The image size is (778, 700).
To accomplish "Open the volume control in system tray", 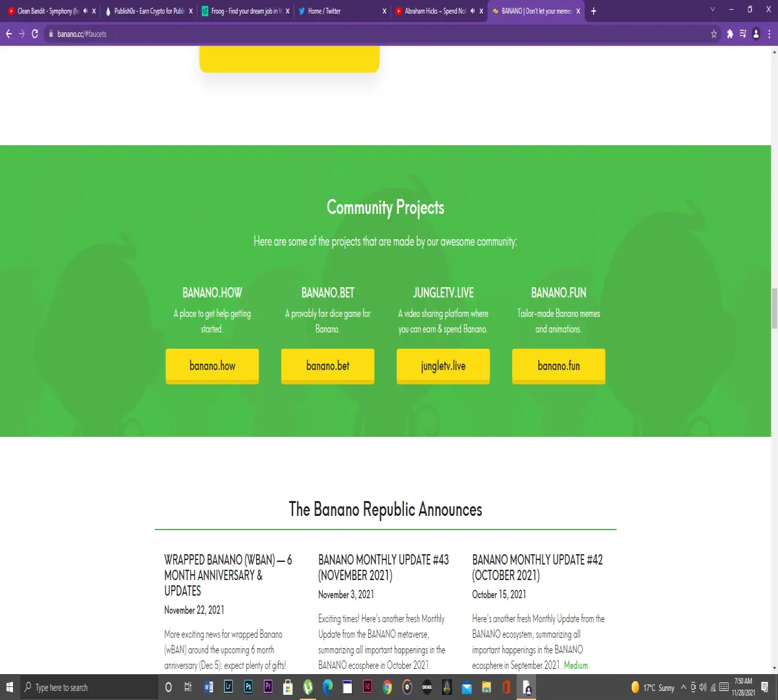I will coord(703,687).
